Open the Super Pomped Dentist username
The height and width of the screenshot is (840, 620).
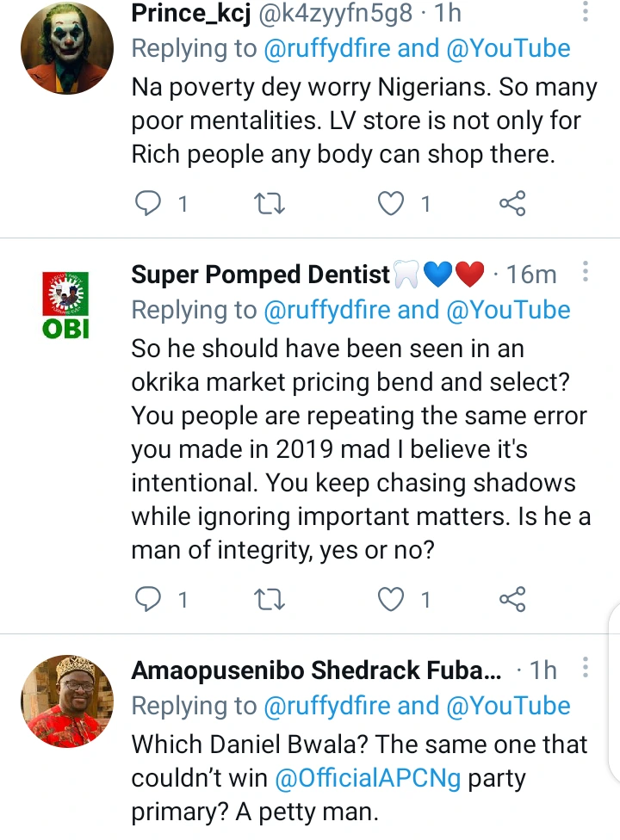[x=260, y=275]
